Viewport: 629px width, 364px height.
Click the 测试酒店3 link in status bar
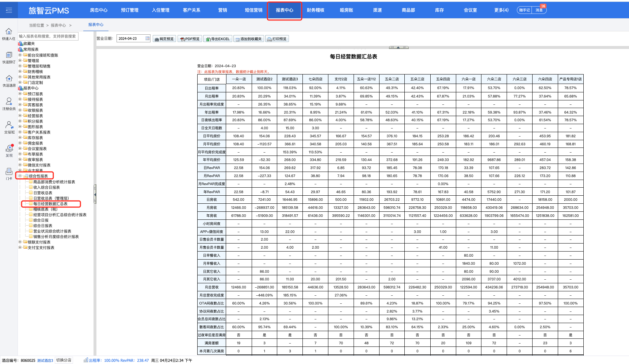(45, 360)
